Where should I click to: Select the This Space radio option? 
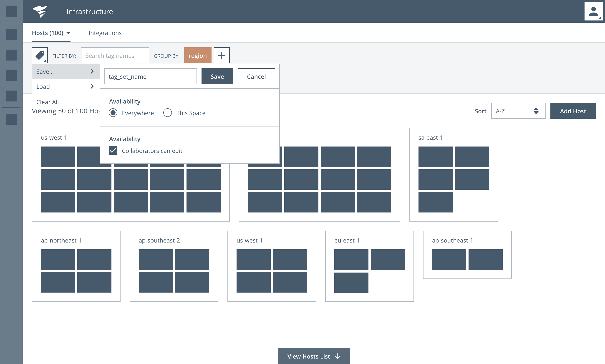pyautogui.click(x=167, y=113)
